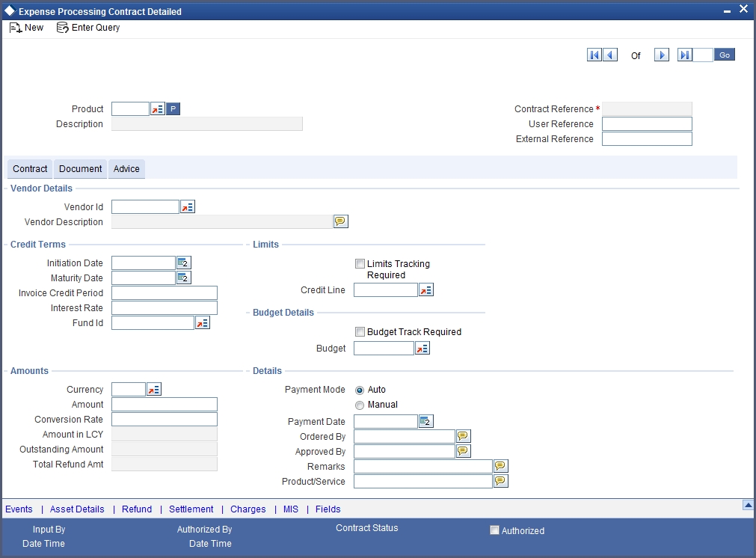Image resolution: width=756 pixels, height=558 pixels.
Task: Focus the Maturity Date field
Action: (143, 278)
